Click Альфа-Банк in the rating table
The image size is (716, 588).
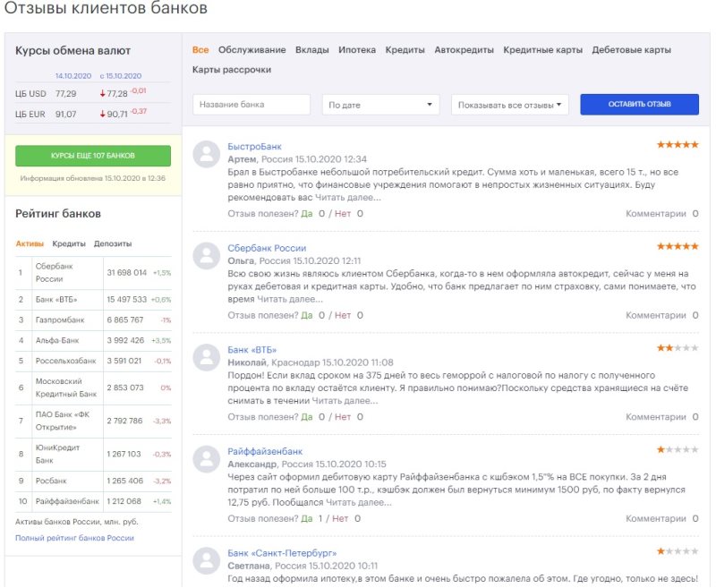click(57, 341)
